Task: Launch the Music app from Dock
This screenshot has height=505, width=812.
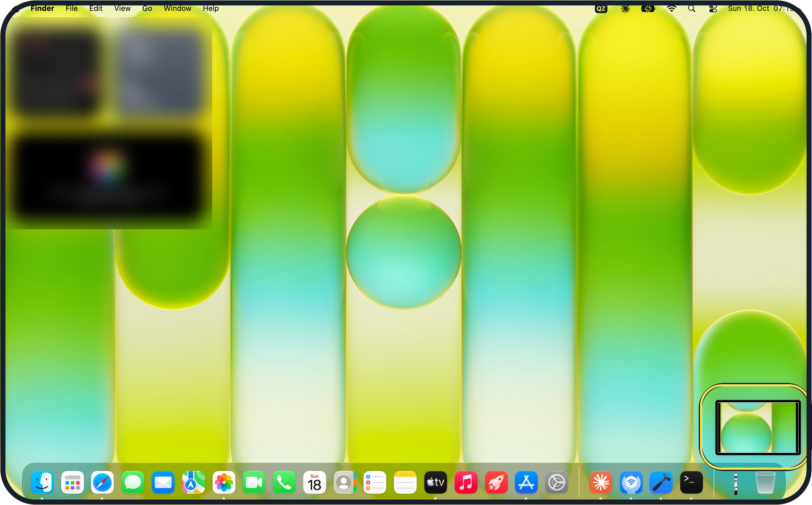Action: (x=466, y=482)
